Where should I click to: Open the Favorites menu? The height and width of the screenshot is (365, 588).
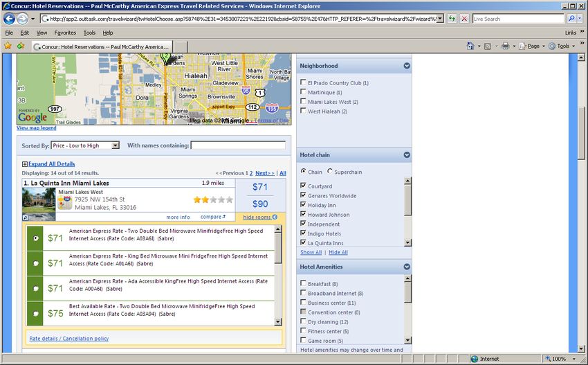tap(65, 33)
